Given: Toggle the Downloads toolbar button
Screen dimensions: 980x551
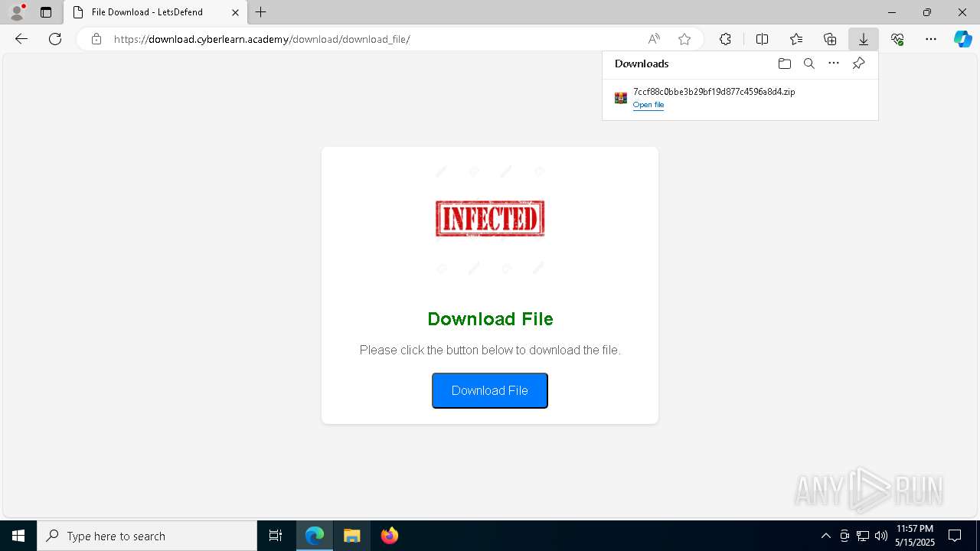Looking at the screenshot, I should [x=864, y=39].
